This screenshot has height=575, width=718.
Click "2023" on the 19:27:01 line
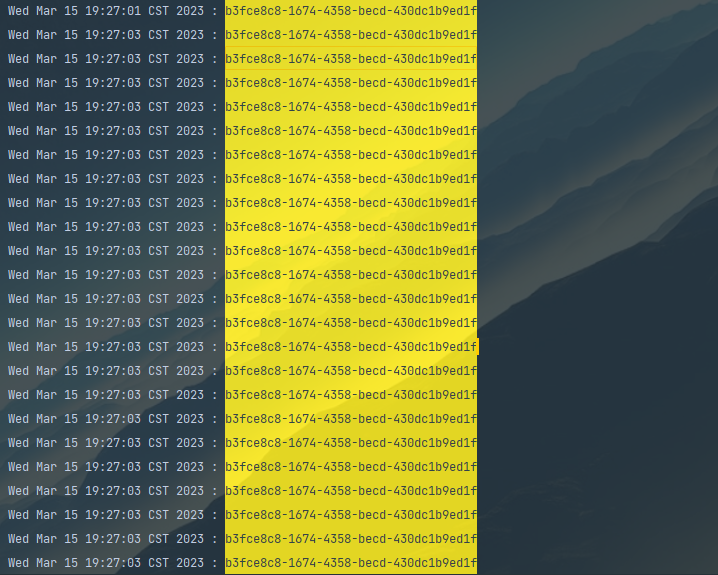[190, 11]
